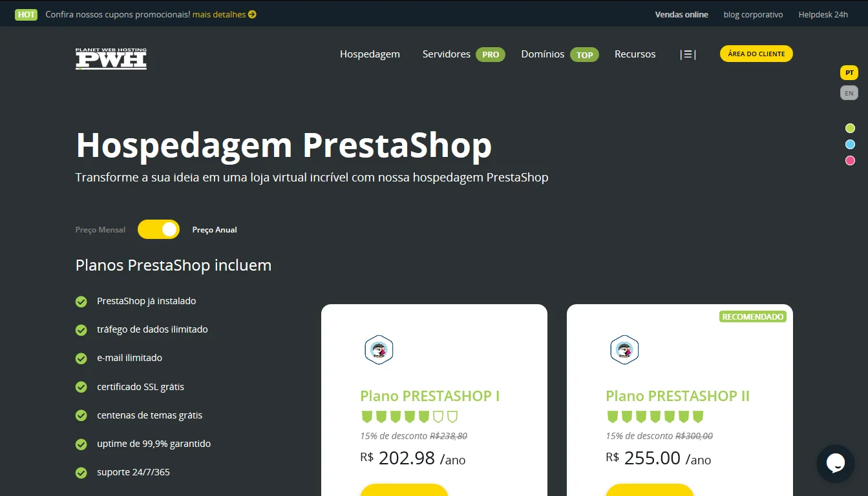Click the Confira nossos cupons promocionais text
This screenshot has height=496, width=868.
pos(118,14)
